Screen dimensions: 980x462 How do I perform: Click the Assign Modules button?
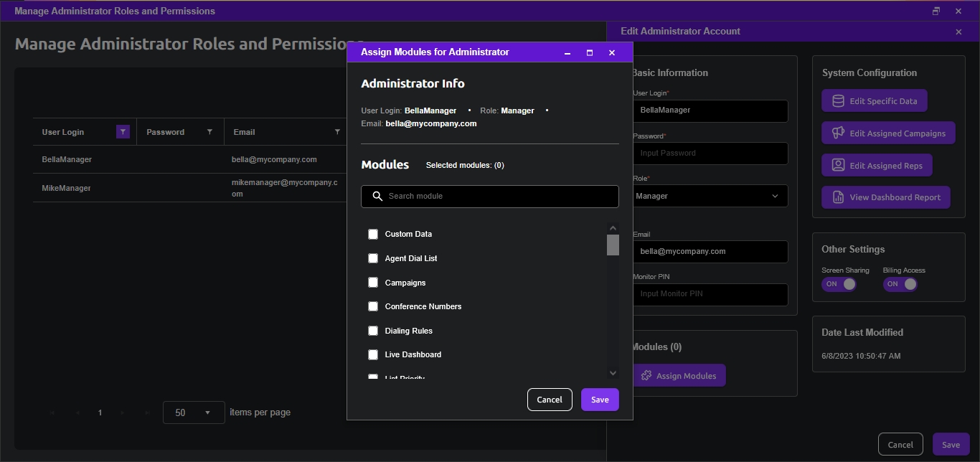(x=679, y=376)
